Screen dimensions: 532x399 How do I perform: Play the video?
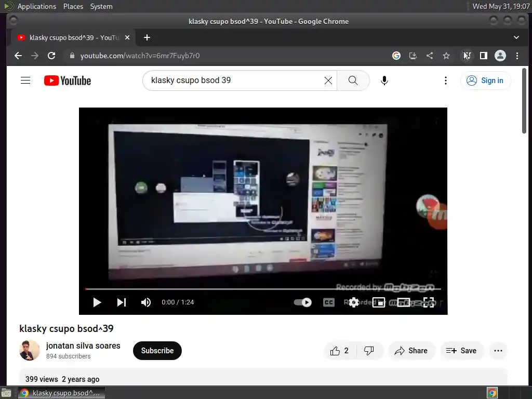click(x=97, y=302)
